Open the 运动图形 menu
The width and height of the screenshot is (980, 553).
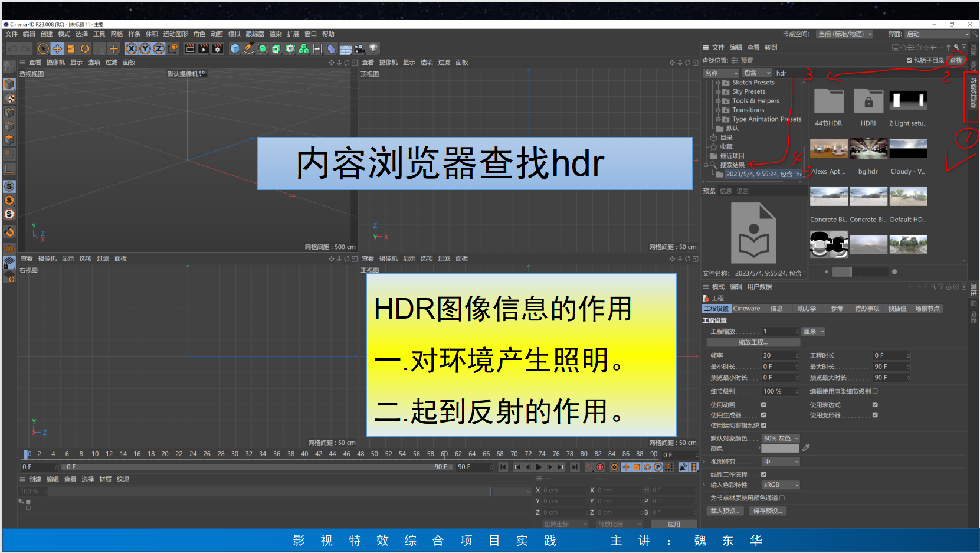175,34
